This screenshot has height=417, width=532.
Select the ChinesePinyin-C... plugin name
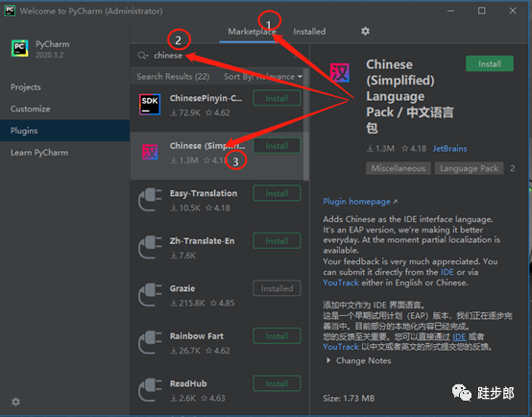206,98
